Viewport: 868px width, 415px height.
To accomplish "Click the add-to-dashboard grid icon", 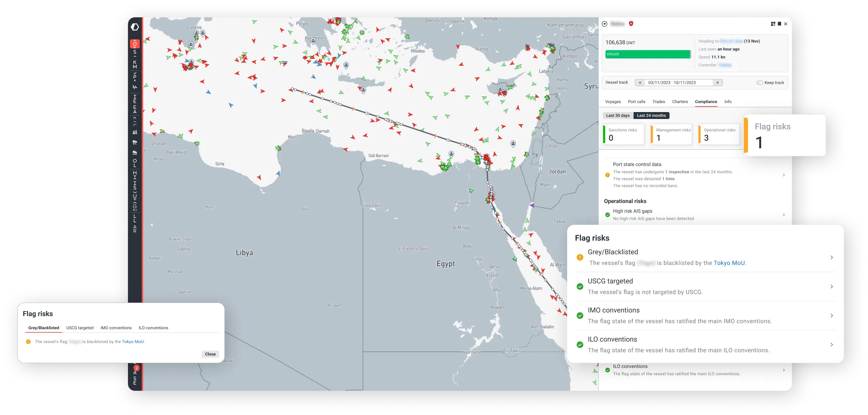I will coord(773,24).
